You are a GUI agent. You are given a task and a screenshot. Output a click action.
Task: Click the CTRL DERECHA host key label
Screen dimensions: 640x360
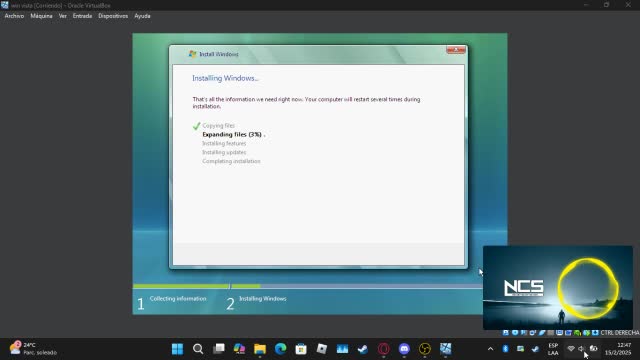620,333
